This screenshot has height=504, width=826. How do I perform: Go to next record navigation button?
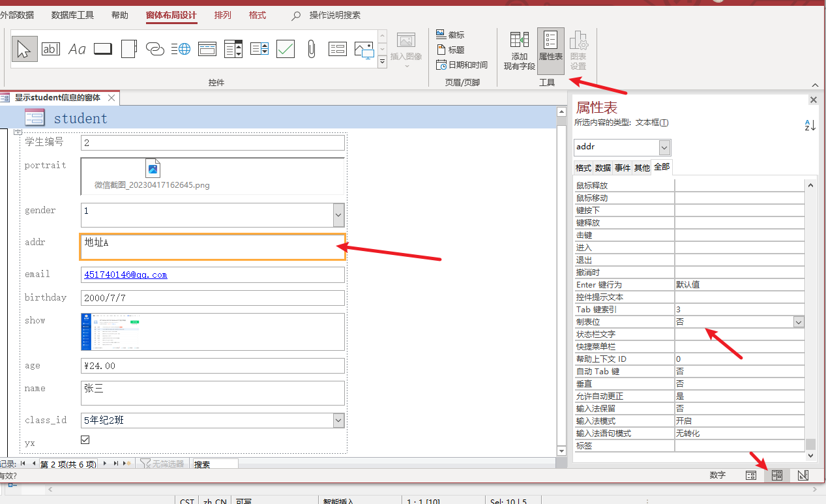[105, 464]
